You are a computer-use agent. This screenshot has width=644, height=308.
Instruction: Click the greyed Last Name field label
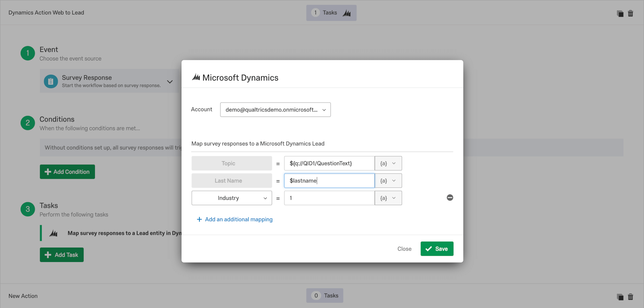pos(232,181)
